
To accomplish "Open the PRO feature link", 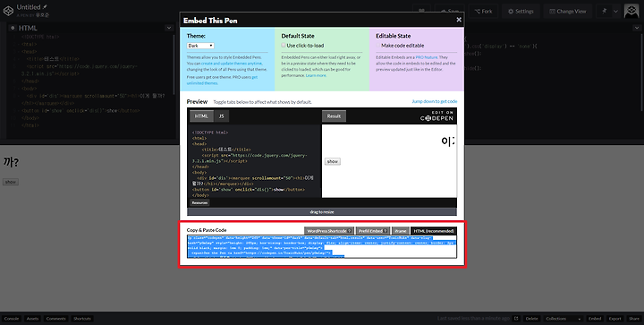I will 427,57.
